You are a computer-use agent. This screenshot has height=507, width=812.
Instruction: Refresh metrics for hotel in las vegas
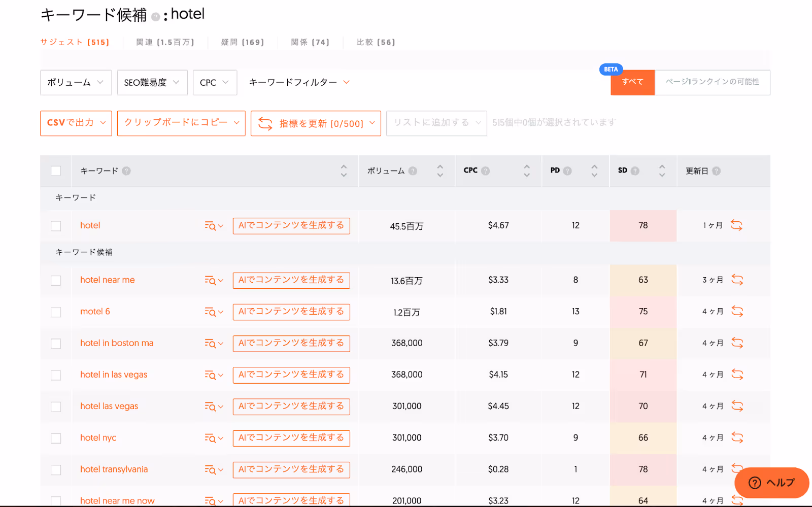(737, 375)
